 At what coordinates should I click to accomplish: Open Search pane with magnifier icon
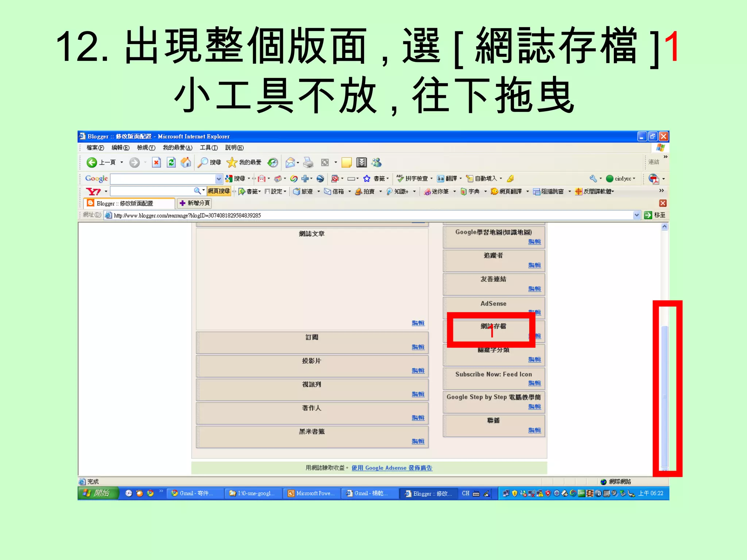(203, 162)
